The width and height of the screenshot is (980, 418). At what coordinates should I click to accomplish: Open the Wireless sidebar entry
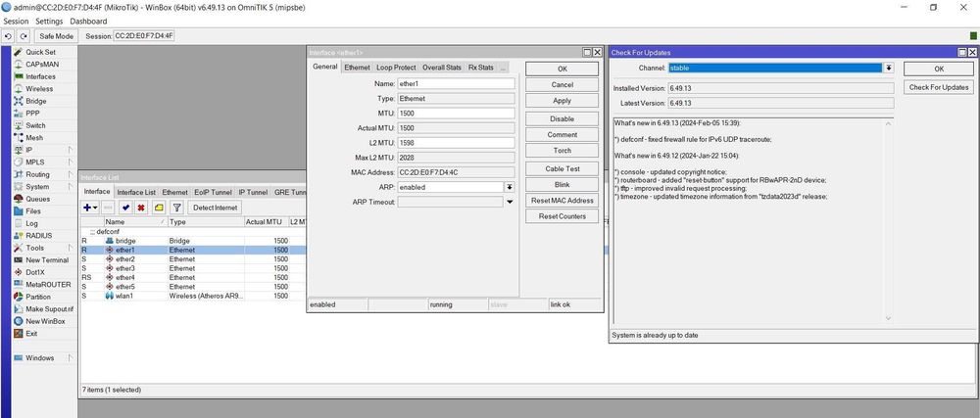point(39,88)
